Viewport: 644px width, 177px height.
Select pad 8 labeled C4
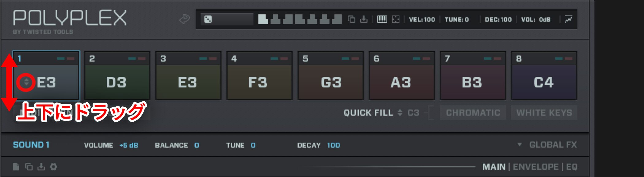[544, 76]
